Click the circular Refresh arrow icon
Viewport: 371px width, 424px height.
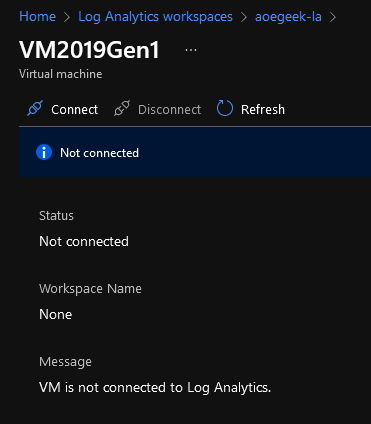(x=225, y=108)
